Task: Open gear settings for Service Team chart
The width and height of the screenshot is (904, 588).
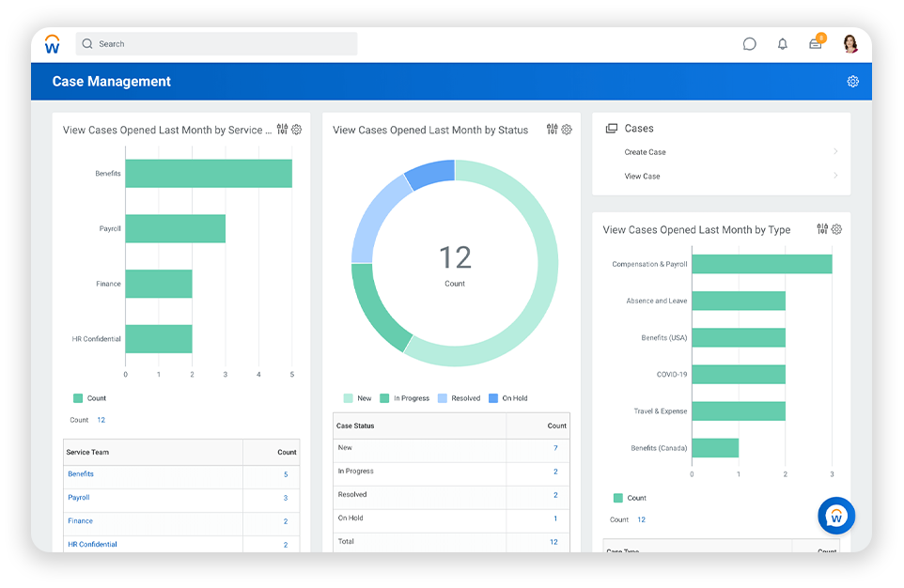Action: pos(296,130)
